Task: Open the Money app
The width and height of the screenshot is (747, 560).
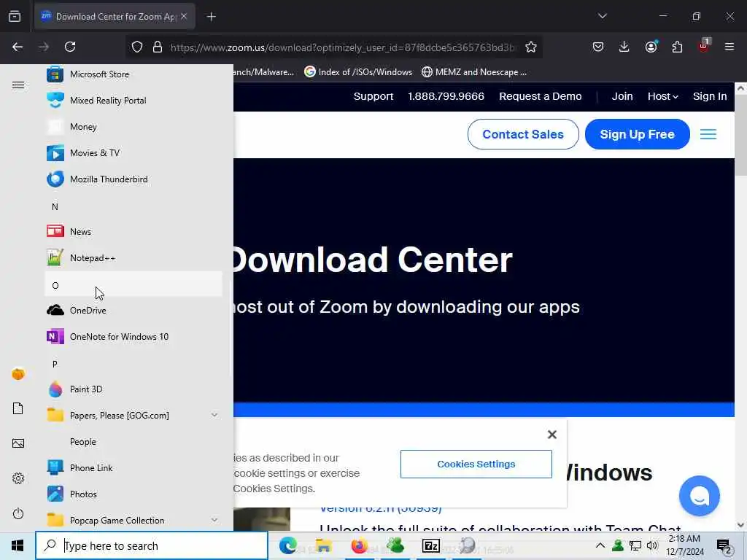Action: pyautogui.click(x=133, y=127)
